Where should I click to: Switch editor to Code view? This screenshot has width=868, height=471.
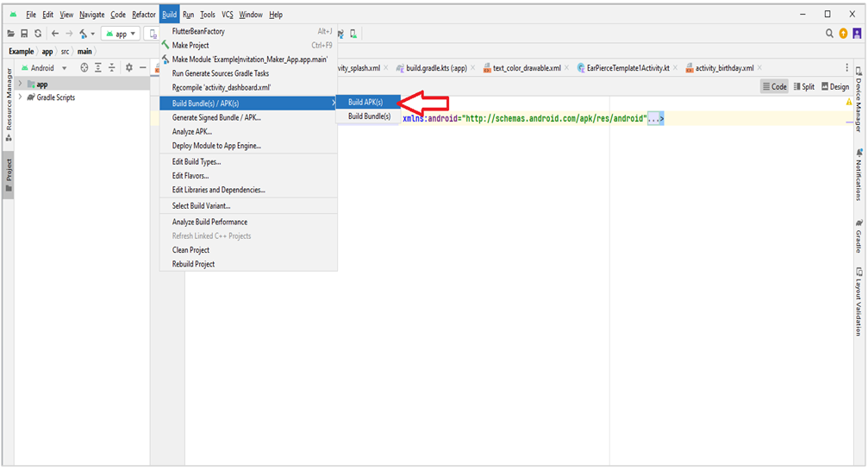point(774,86)
